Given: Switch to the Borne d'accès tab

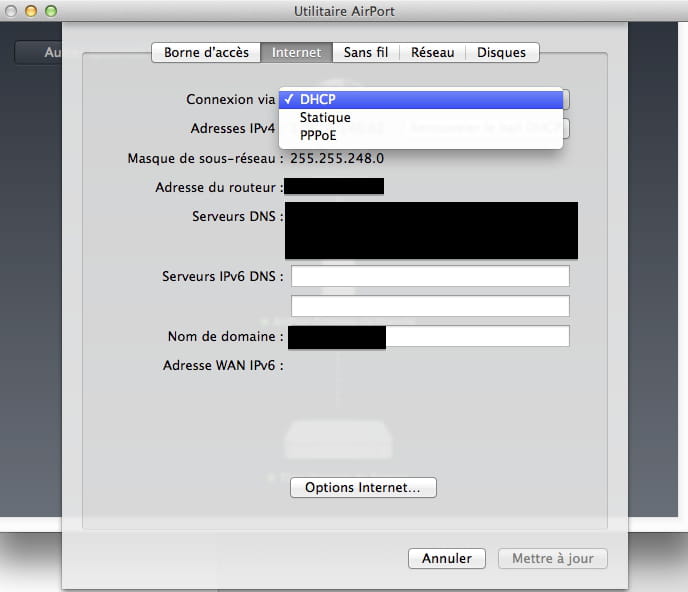Looking at the screenshot, I should [206, 53].
